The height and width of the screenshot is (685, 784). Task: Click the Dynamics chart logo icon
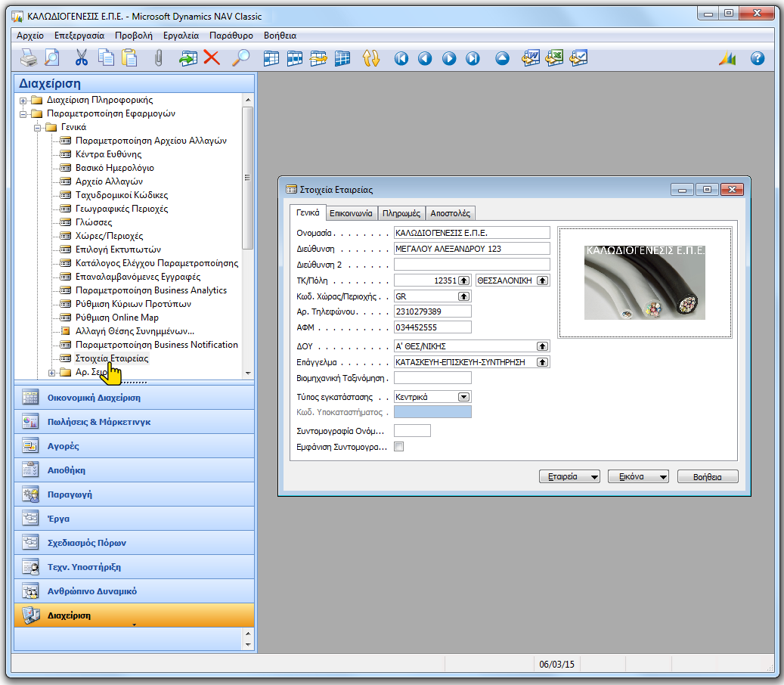728,58
